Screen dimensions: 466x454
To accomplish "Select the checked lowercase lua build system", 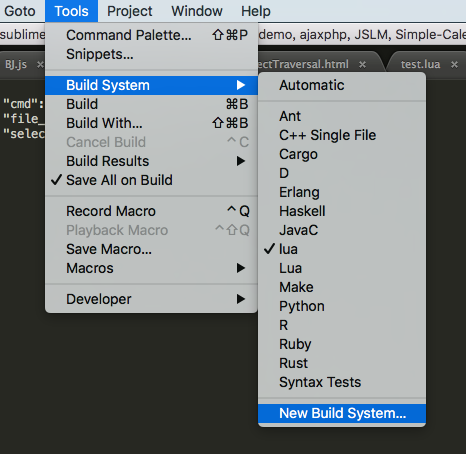I will pos(342,249).
